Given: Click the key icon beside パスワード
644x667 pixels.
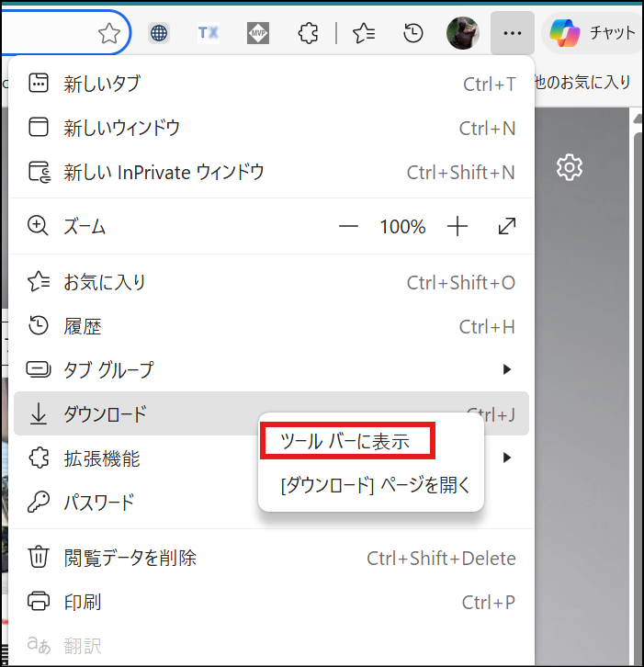Looking at the screenshot, I should coord(39,502).
